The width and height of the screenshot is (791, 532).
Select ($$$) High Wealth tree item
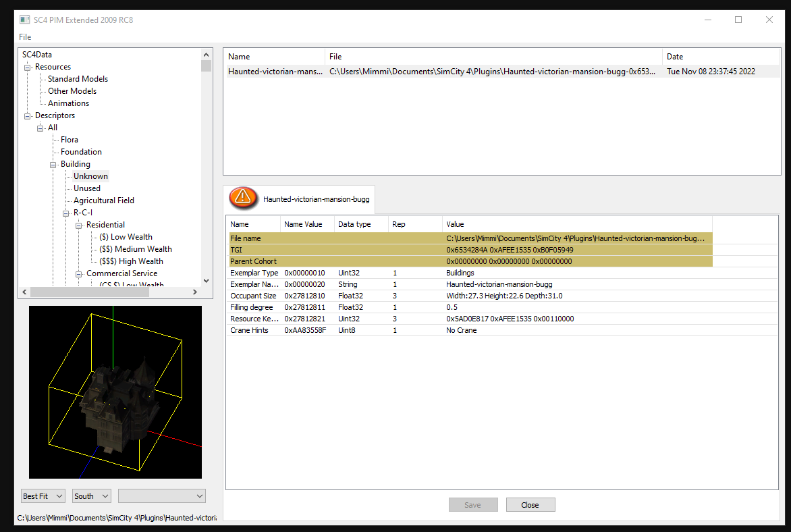tap(131, 261)
